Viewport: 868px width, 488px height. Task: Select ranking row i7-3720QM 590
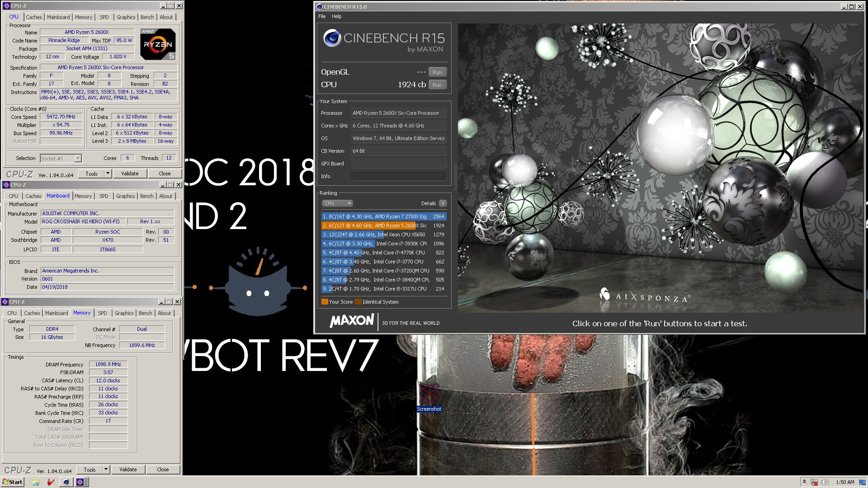point(384,271)
